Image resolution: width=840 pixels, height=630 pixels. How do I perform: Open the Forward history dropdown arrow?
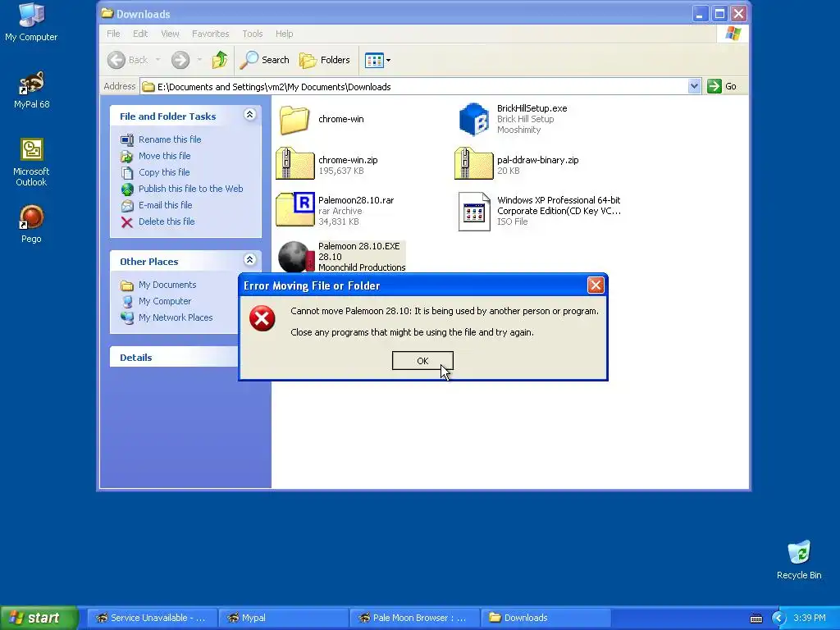pyautogui.click(x=199, y=60)
